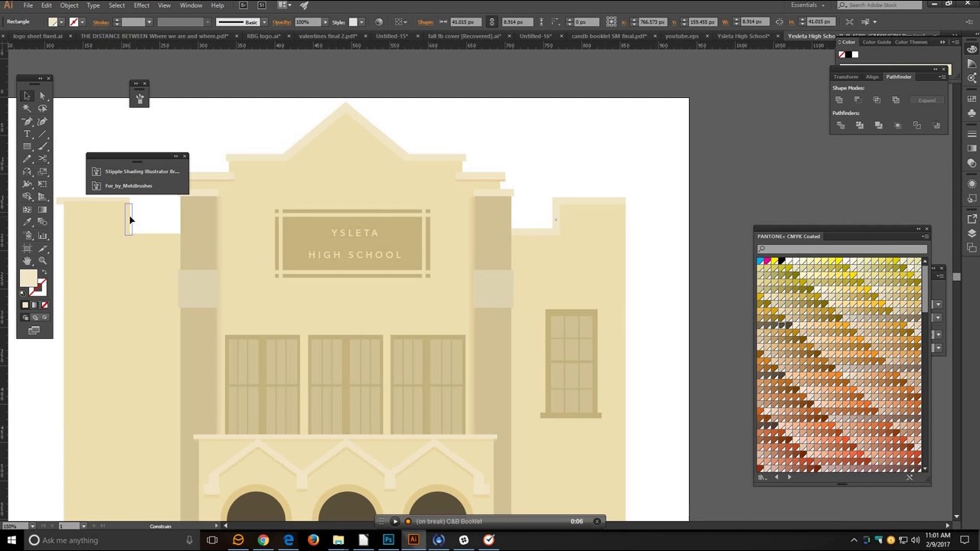The image size is (980, 551).
Task: Click the Unite shape mode in Pathfinder
Action: click(839, 99)
